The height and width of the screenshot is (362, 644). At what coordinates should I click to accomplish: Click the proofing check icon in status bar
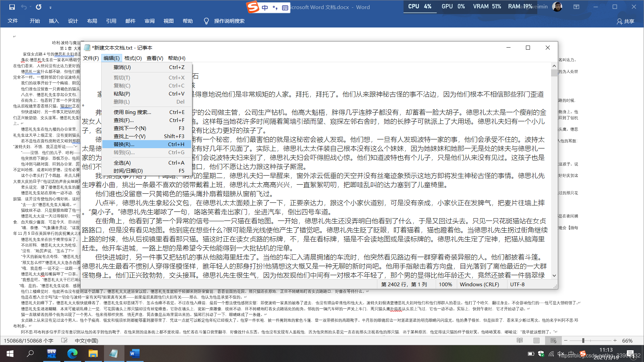[64, 341]
